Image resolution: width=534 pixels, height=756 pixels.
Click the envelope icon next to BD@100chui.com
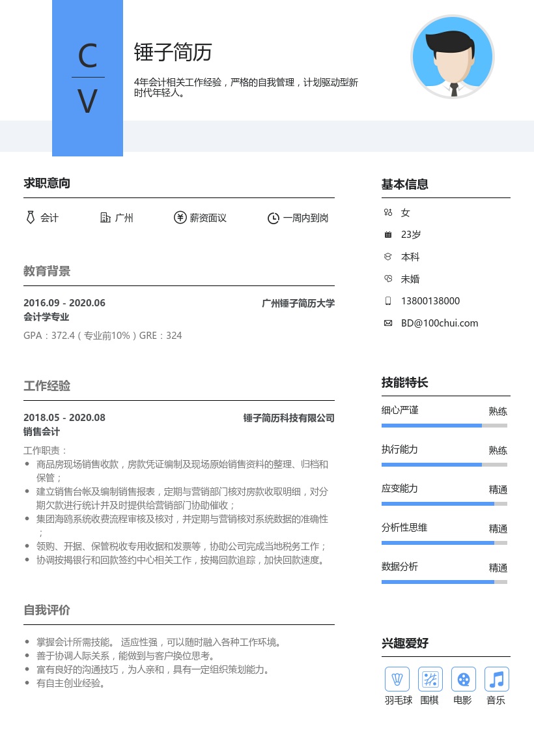[388, 323]
